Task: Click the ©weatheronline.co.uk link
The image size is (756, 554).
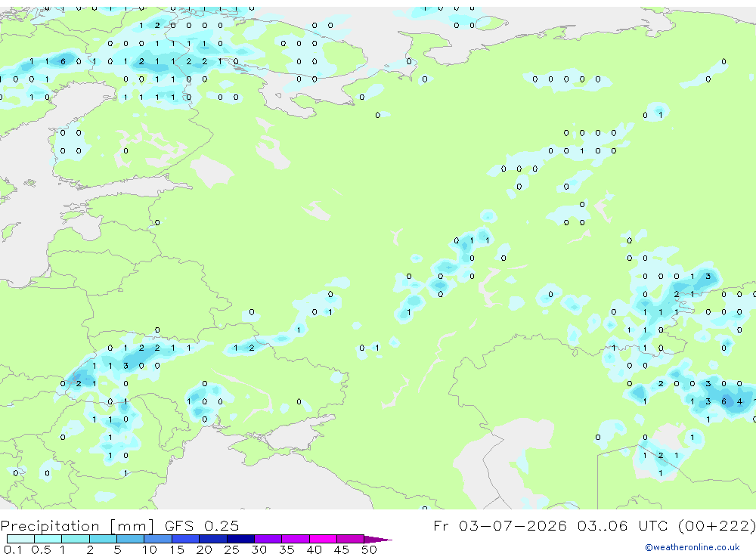Action: [x=692, y=547]
